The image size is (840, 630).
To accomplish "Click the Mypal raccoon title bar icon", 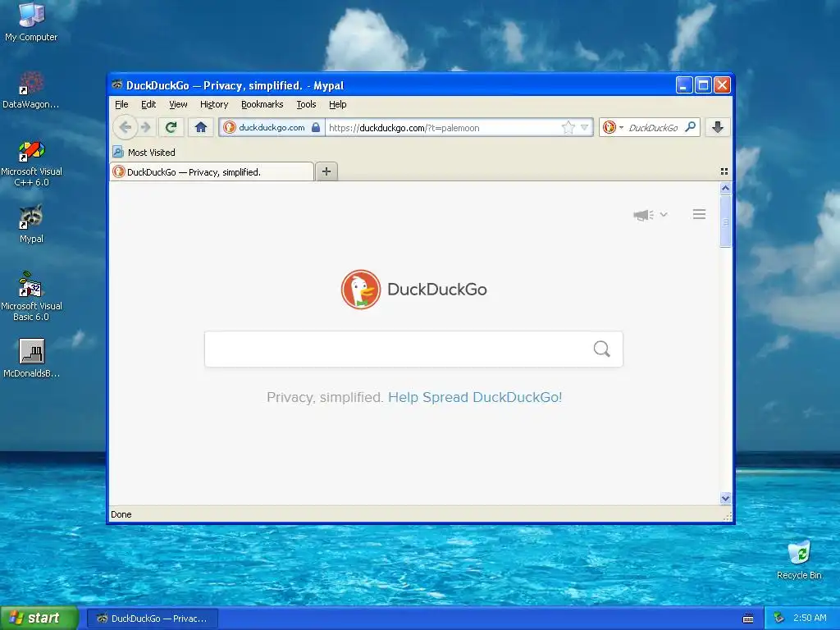I will [x=116, y=84].
